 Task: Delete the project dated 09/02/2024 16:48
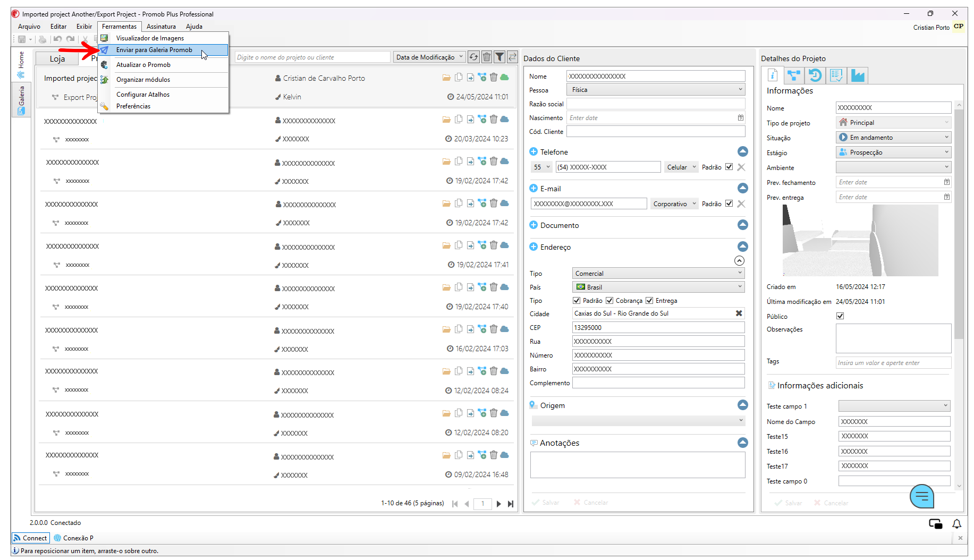tap(494, 455)
